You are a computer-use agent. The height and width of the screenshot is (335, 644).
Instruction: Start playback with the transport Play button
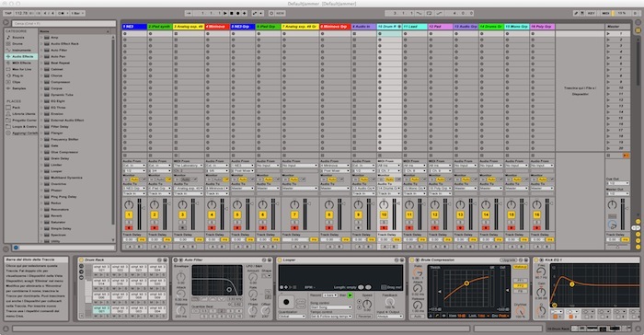pos(225,13)
